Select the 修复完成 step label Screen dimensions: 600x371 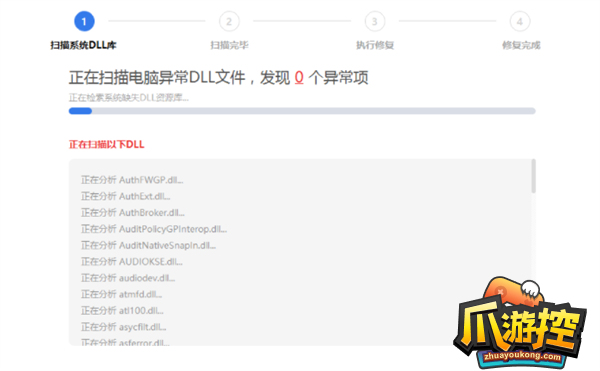(x=521, y=45)
